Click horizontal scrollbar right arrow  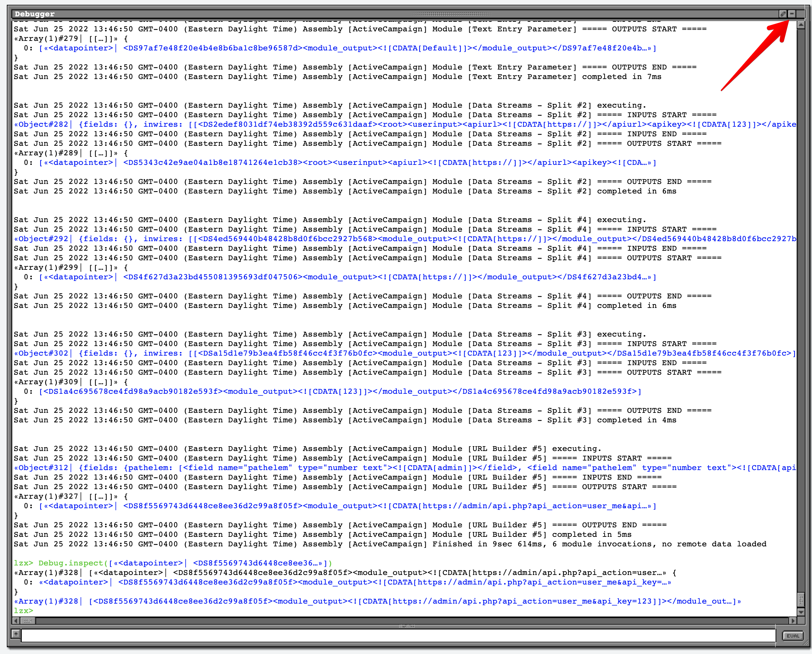coord(793,621)
